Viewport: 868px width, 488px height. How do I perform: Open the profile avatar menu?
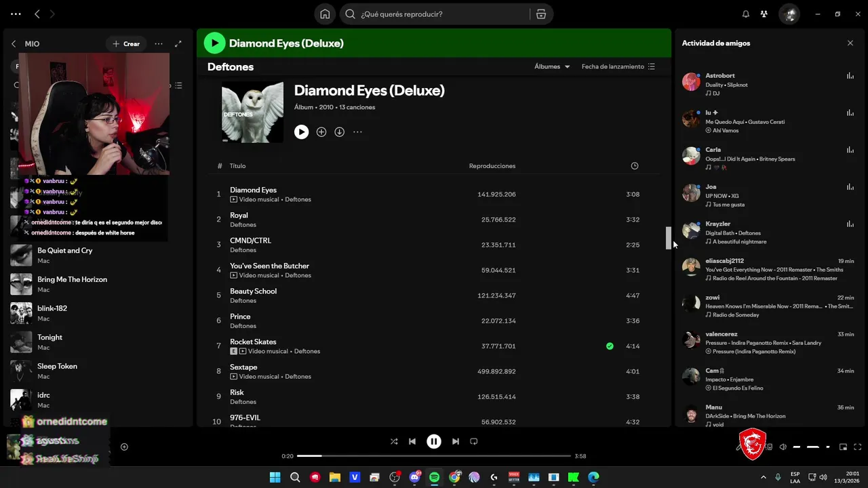tap(789, 14)
